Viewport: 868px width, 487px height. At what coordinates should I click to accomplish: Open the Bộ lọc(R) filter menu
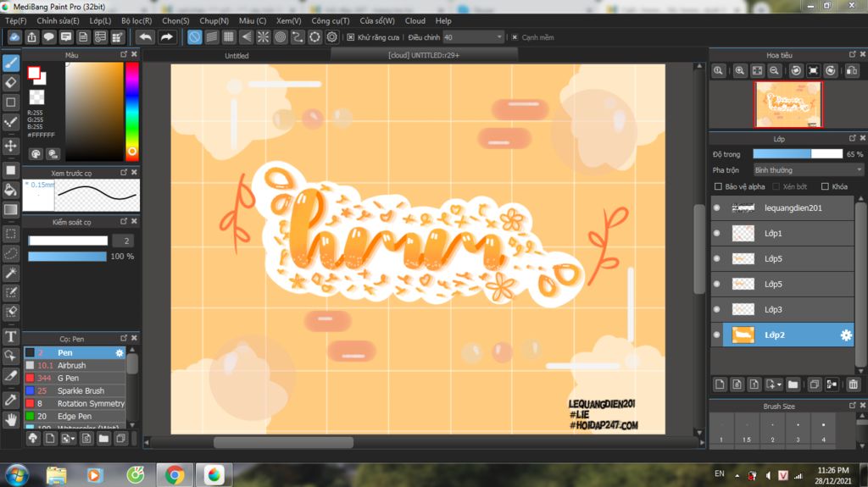(136, 20)
